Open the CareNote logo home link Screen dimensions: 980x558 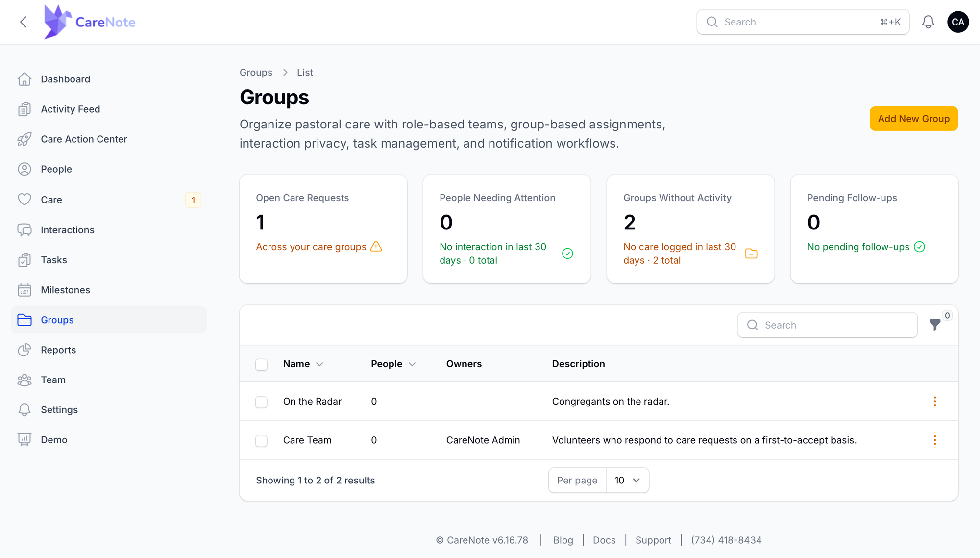tap(90, 22)
